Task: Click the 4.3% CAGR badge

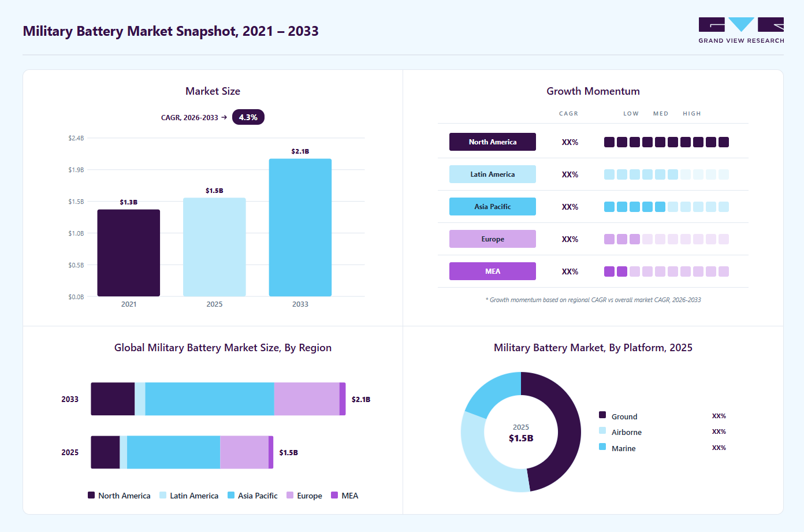Action: (x=248, y=117)
